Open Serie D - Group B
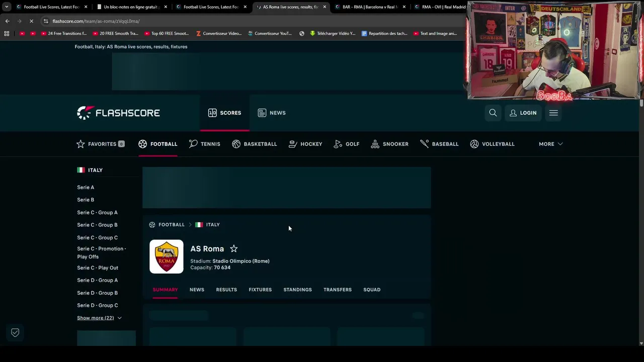Screen dimensions: 644x362 click(x=97, y=293)
